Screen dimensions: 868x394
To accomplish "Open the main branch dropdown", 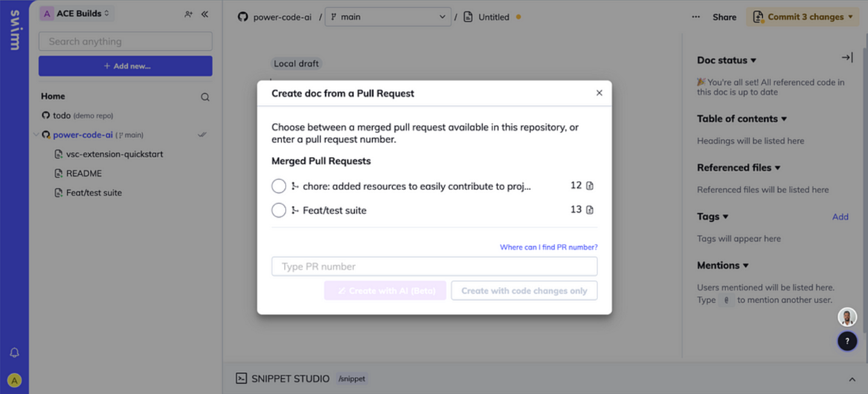I will (388, 17).
